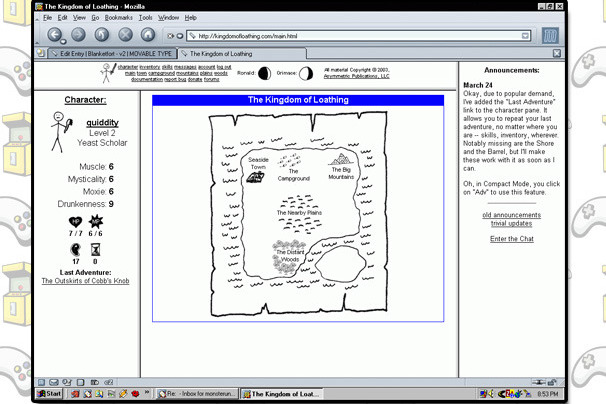This screenshot has width=606, height=404.
Task: Open the Back button history dropdown arrow
Action: point(63,41)
